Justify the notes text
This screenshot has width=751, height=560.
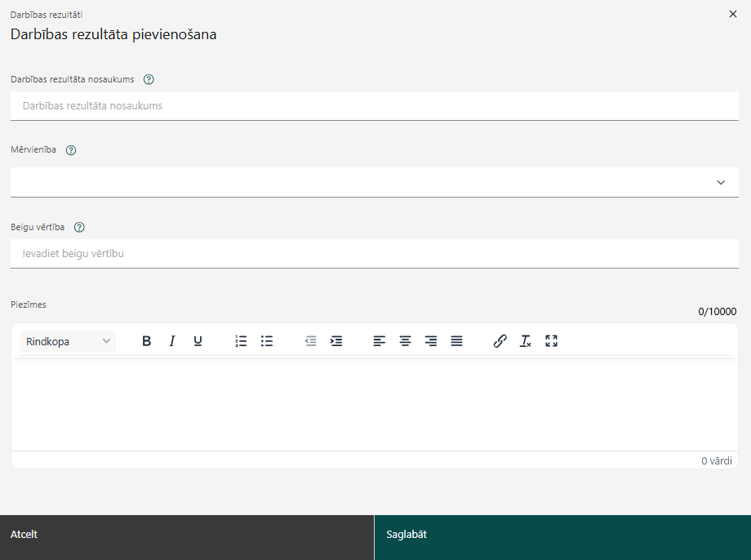click(457, 341)
